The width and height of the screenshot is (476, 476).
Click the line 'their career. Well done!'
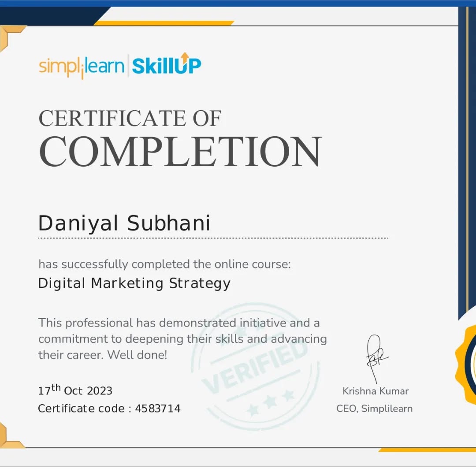(x=103, y=354)
